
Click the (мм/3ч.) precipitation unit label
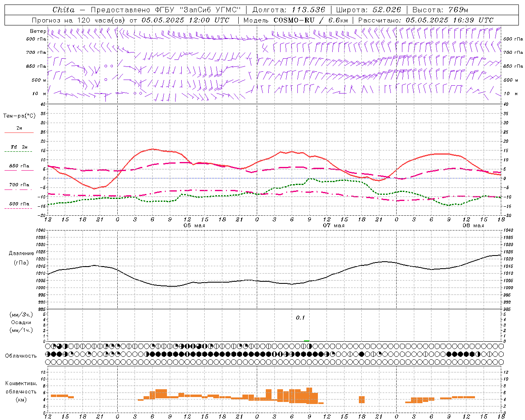21,315
